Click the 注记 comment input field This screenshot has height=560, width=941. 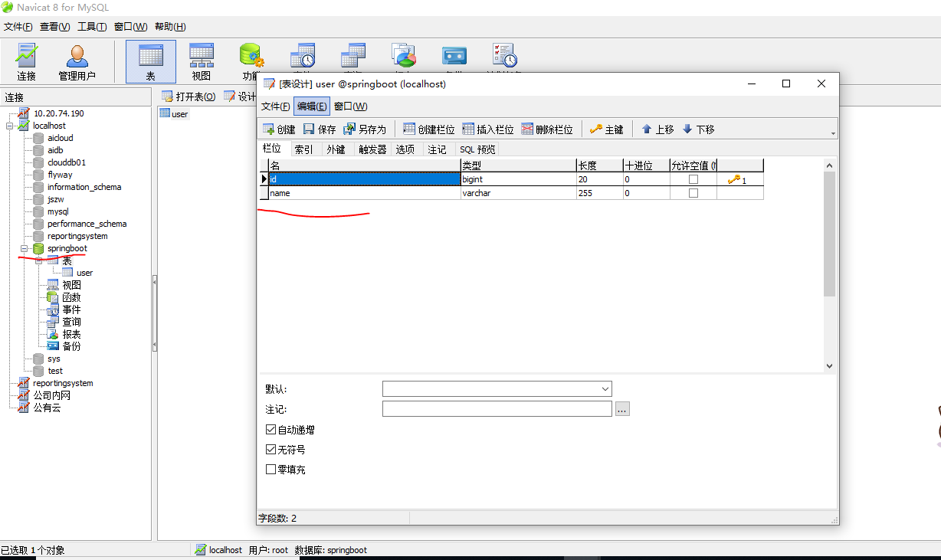(x=497, y=409)
